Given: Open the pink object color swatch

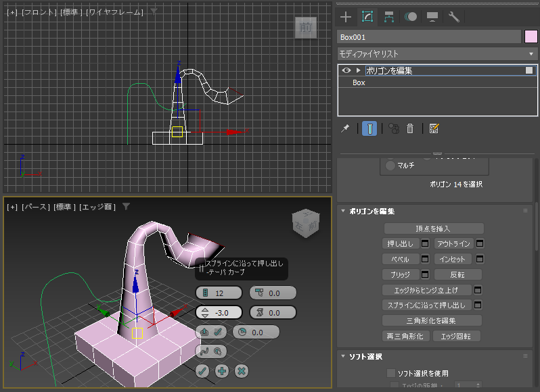Looking at the screenshot, I should [531, 36].
